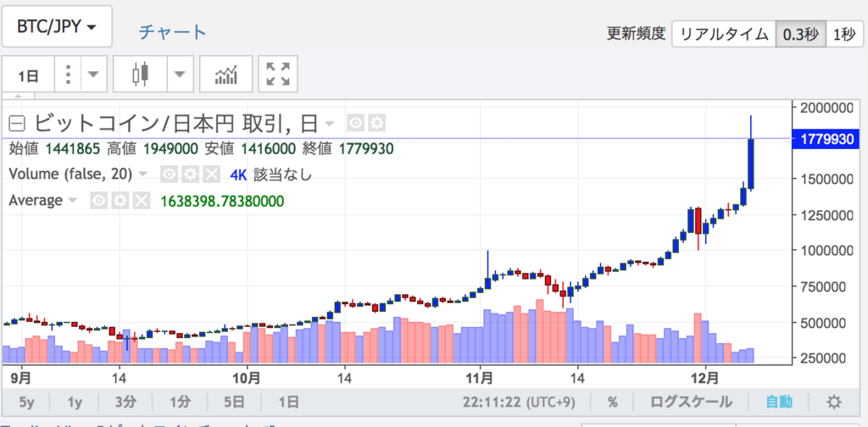Open the chart style dropdown arrow
Viewport: 868px width, 427px height.
point(181,74)
